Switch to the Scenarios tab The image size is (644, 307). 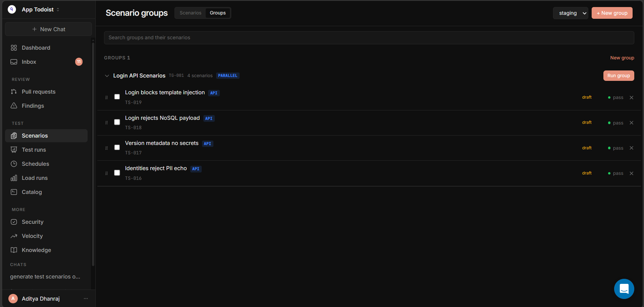click(x=190, y=13)
